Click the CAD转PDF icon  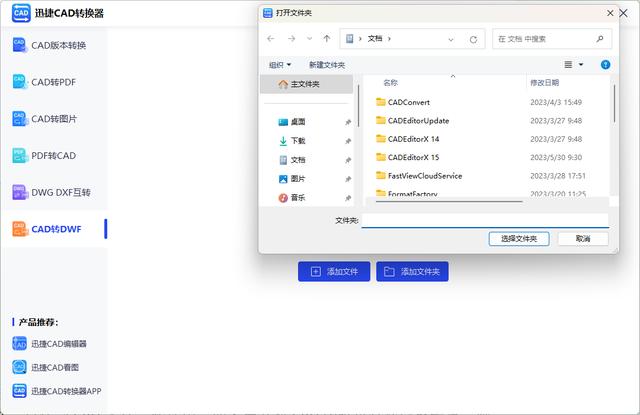click(x=19, y=82)
